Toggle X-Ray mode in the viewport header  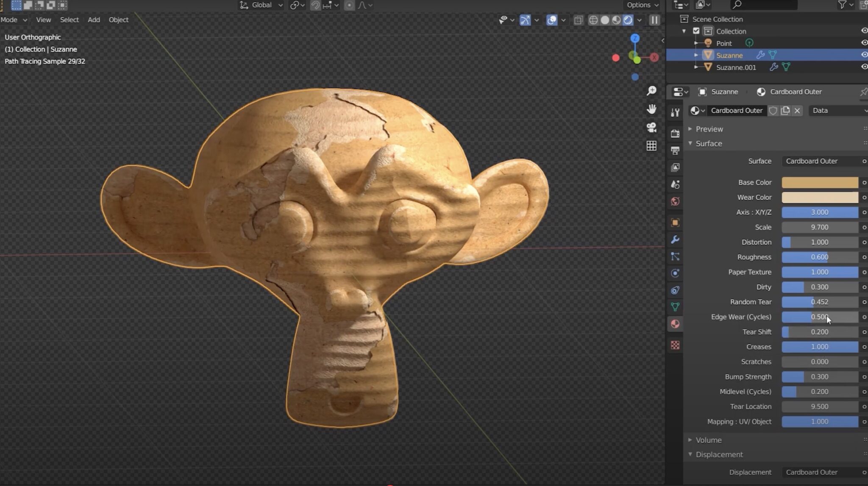tap(578, 20)
